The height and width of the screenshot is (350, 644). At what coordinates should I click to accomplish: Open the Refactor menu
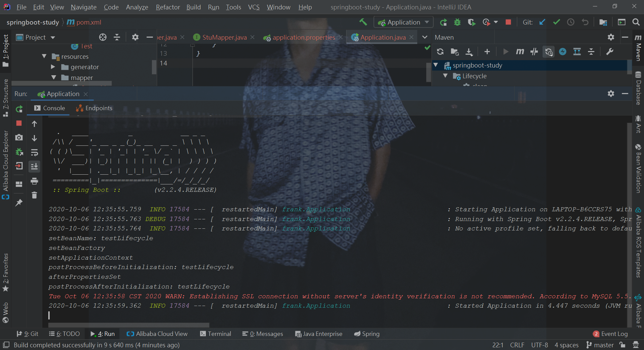[x=168, y=7]
